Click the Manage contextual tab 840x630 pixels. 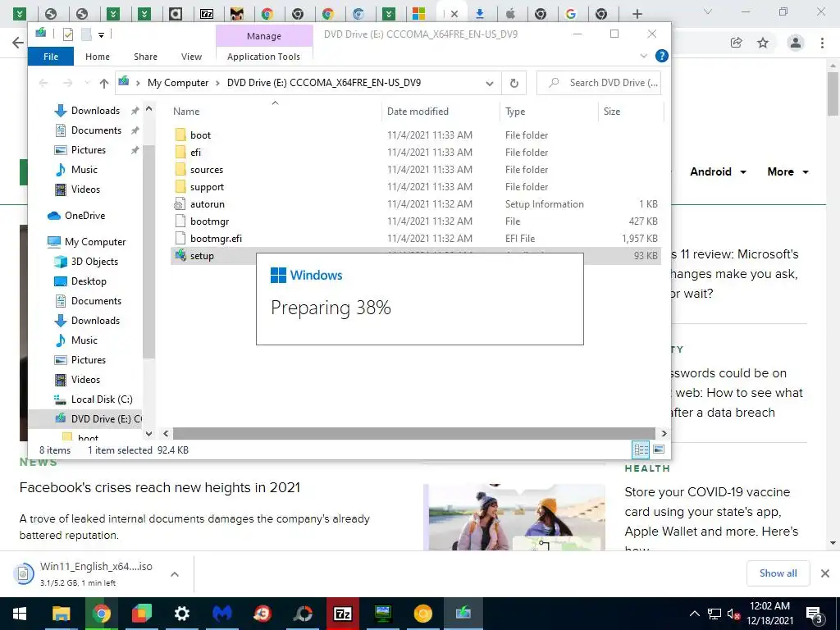coord(263,36)
